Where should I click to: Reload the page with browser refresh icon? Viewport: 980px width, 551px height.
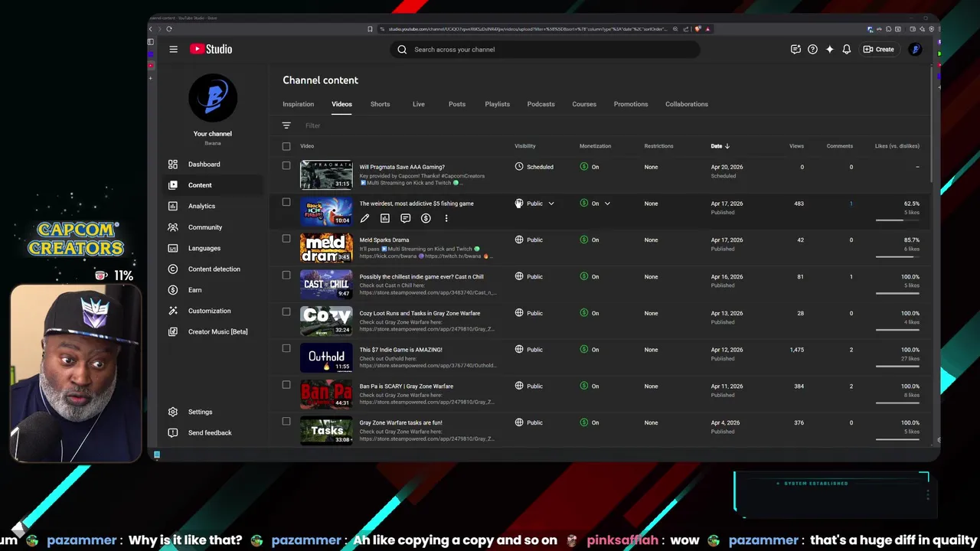point(169,29)
